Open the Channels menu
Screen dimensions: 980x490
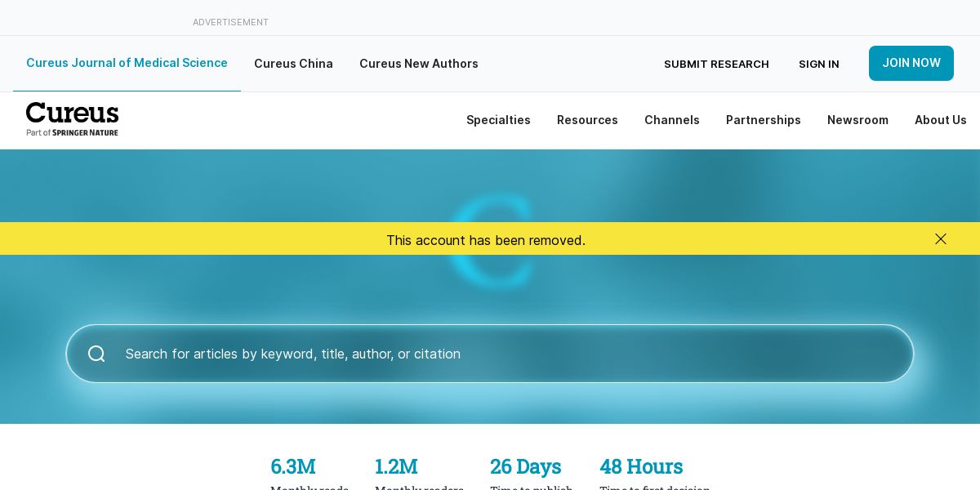click(672, 120)
